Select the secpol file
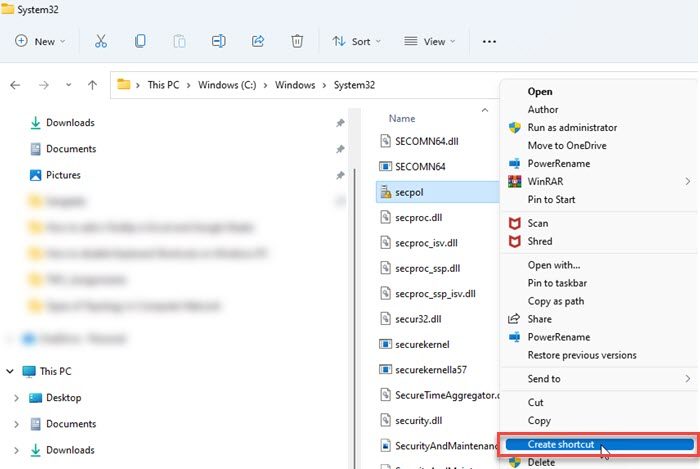Viewport: 700px width, 469px height. [x=438, y=192]
